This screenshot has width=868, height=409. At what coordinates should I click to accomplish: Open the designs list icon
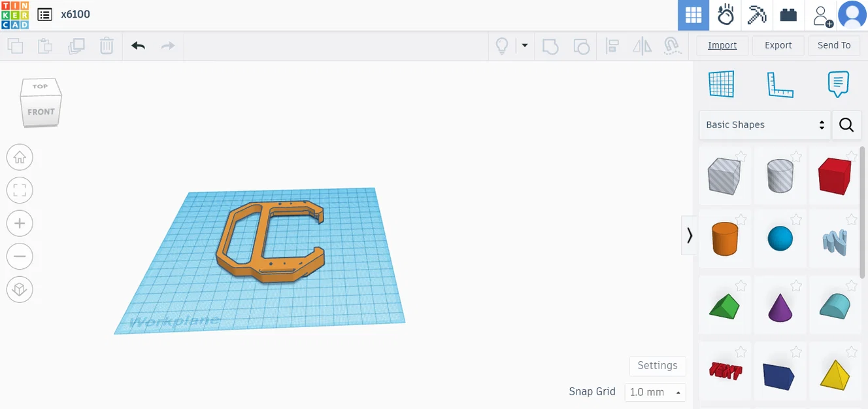click(x=44, y=14)
